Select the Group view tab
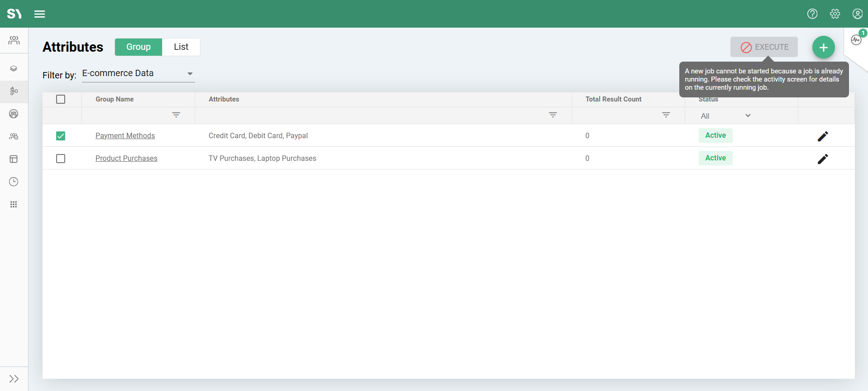This screenshot has height=391, width=868. (138, 47)
